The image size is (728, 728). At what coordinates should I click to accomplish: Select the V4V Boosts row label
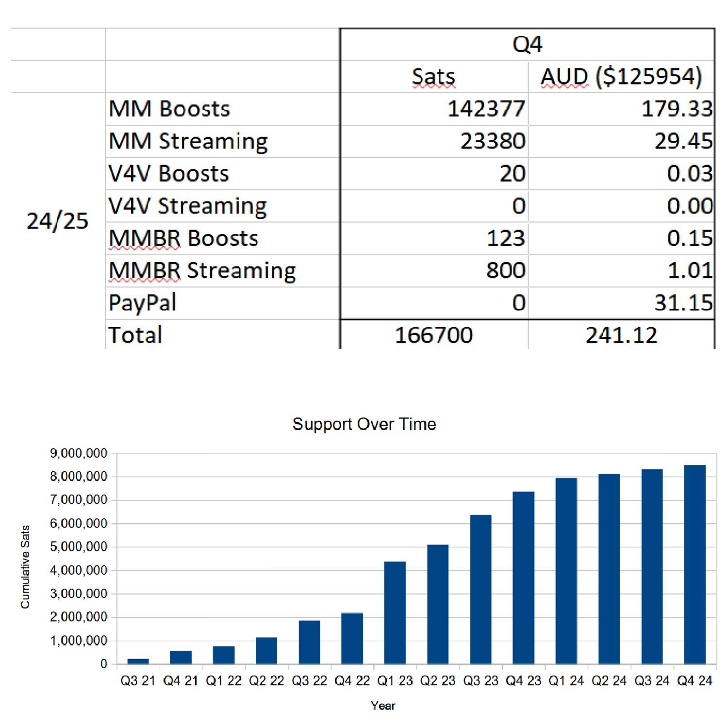(222, 174)
